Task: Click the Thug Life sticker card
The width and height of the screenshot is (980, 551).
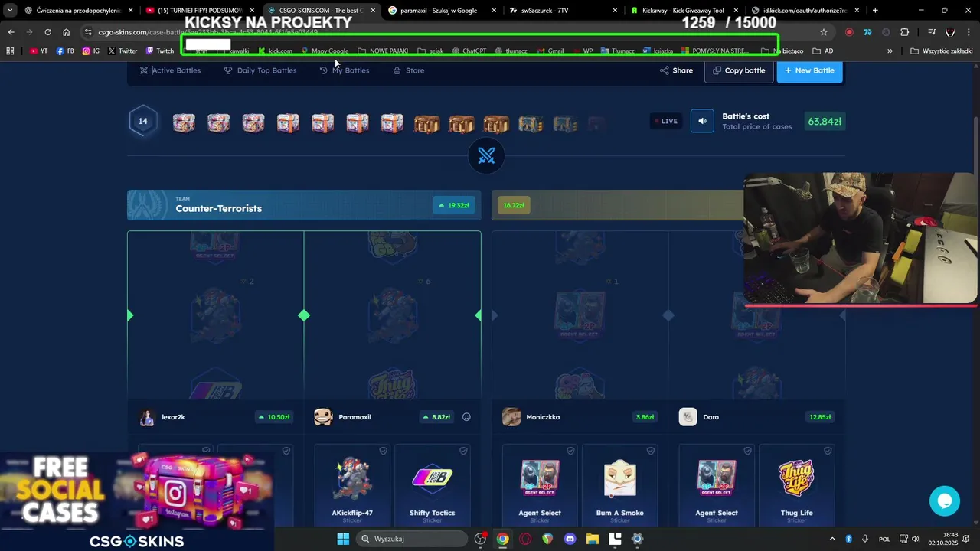Action: pos(796,485)
